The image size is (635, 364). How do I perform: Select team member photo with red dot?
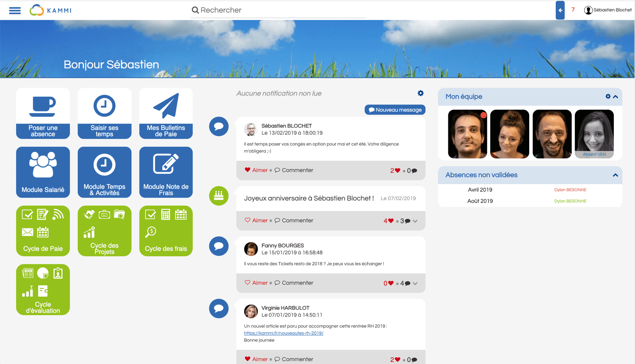coord(467,134)
